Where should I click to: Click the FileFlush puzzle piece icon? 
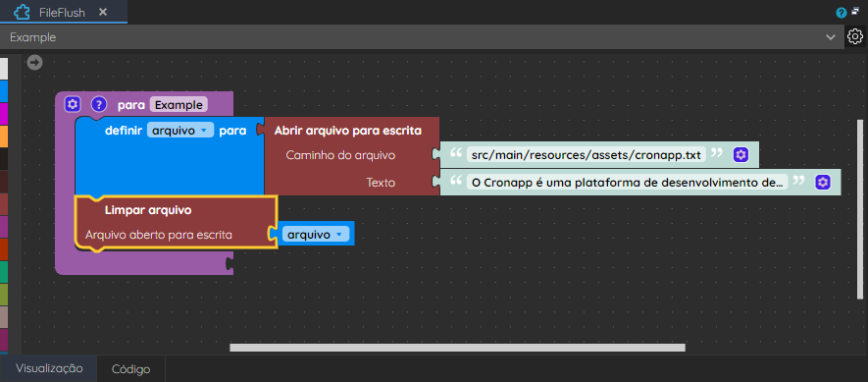21,12
